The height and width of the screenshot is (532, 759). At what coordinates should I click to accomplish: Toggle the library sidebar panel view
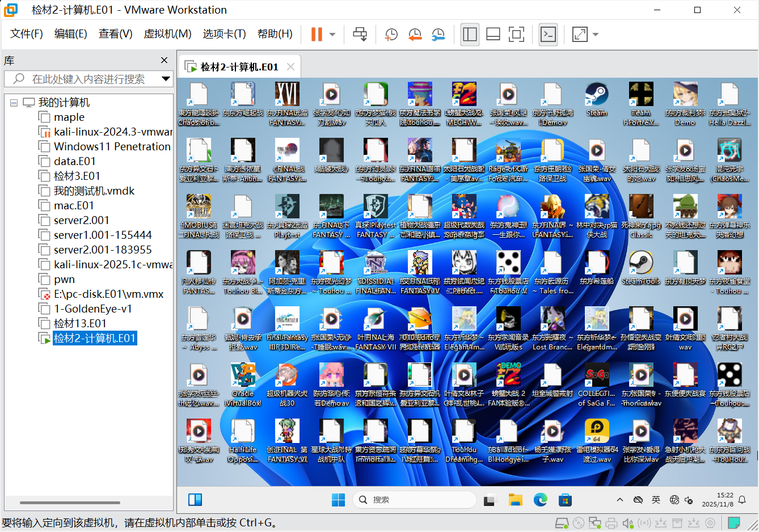tap(470, 35)
